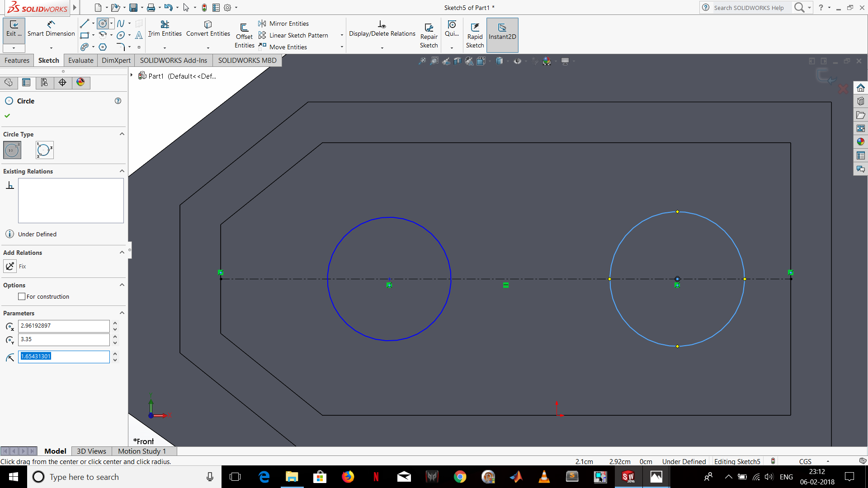
Task: Switch to the Motion Study 1 tab
Action: click(x=142, y=451)
